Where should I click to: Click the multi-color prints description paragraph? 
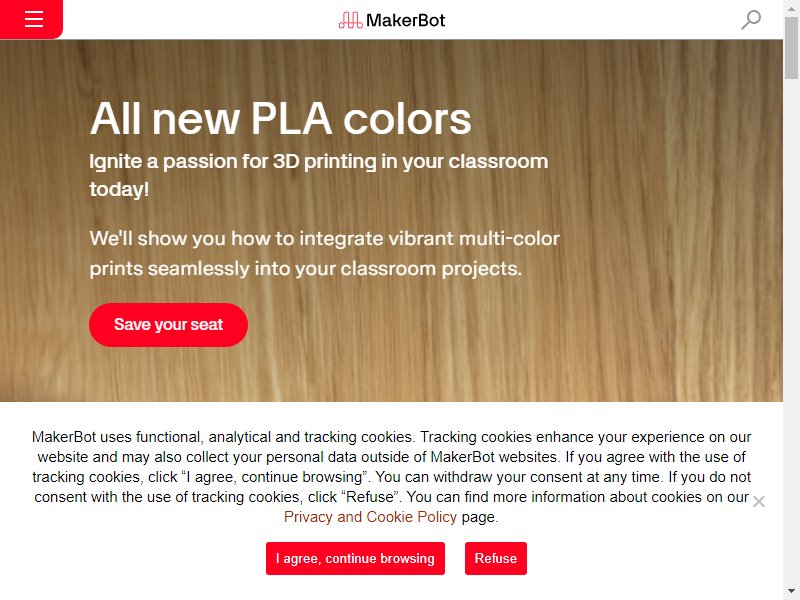(324, 254)
